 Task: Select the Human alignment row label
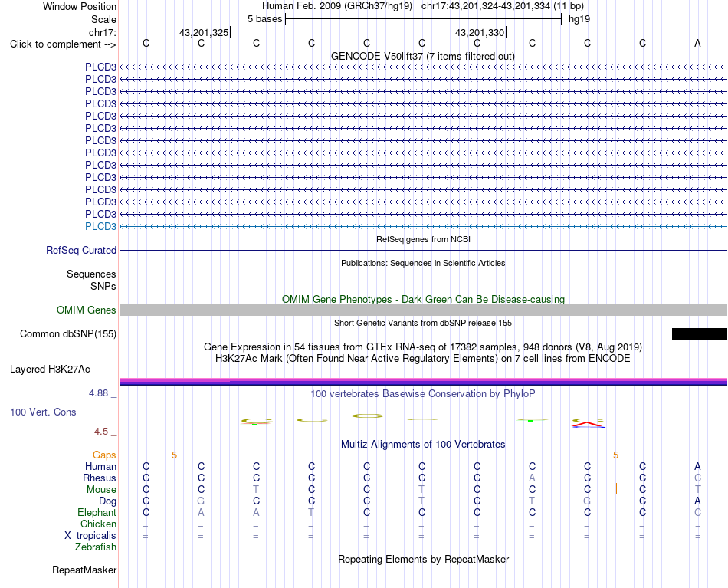tap(100, 466)
